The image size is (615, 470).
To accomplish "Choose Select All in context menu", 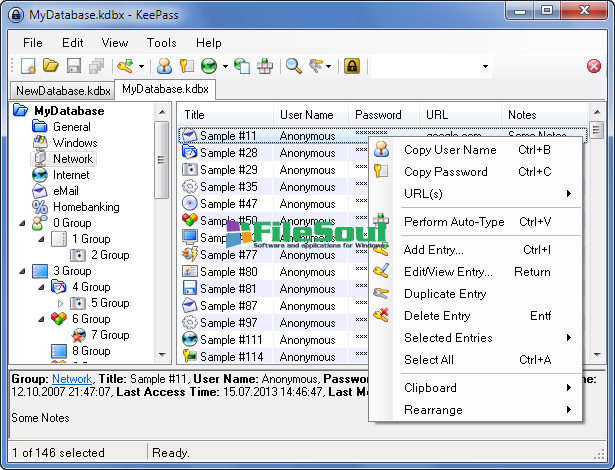I will click(x=475, y=360).
